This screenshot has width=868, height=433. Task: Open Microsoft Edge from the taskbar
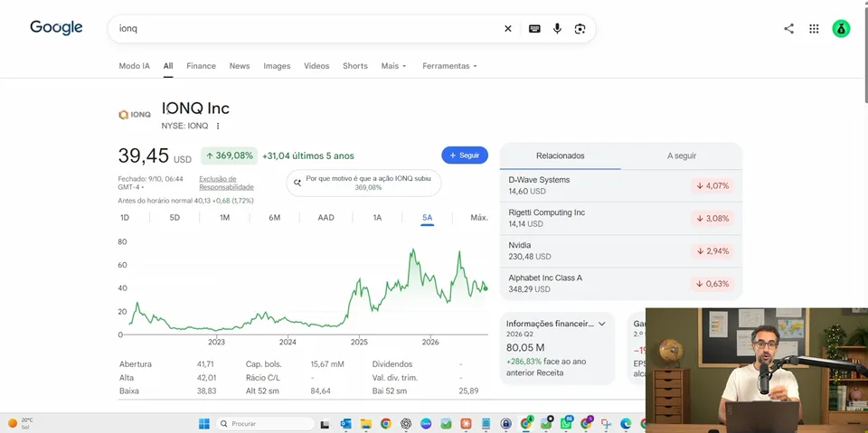tap(626, 424)
